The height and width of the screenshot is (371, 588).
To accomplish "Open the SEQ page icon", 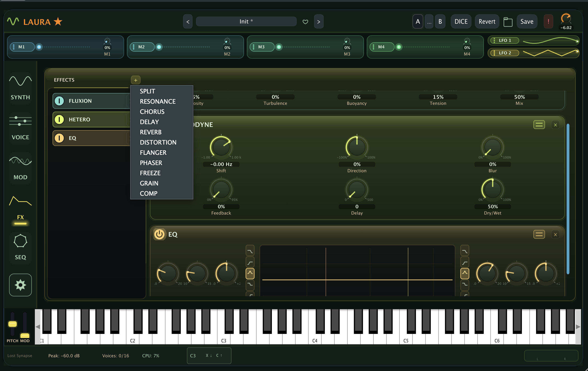I will 20,248.
